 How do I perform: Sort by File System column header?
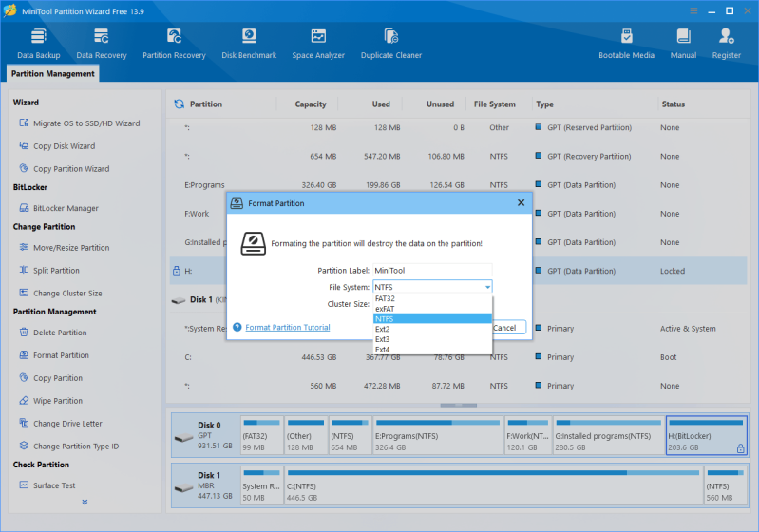click(x=494, y=104)
